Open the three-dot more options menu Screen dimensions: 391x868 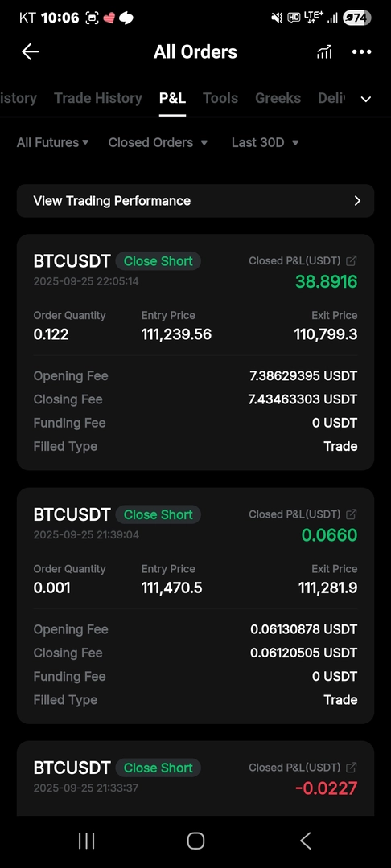tap(362, 52)
